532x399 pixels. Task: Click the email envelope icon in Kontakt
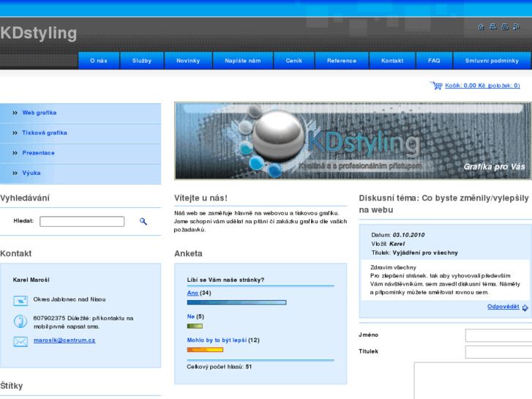[x=20, y=341]
